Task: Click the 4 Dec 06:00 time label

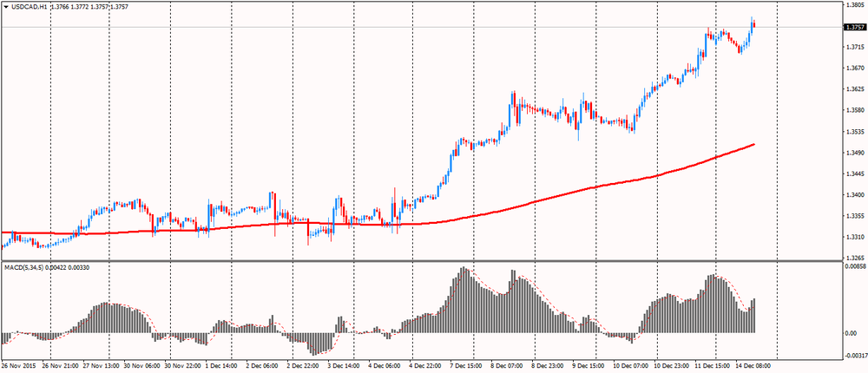Action: pyautogui.click(x=385, y=366)
